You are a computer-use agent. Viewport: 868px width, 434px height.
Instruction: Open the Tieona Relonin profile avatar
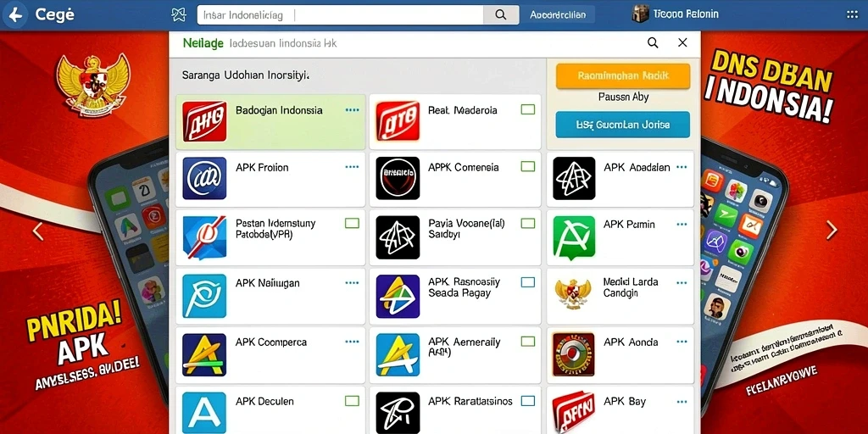point(640,14)
